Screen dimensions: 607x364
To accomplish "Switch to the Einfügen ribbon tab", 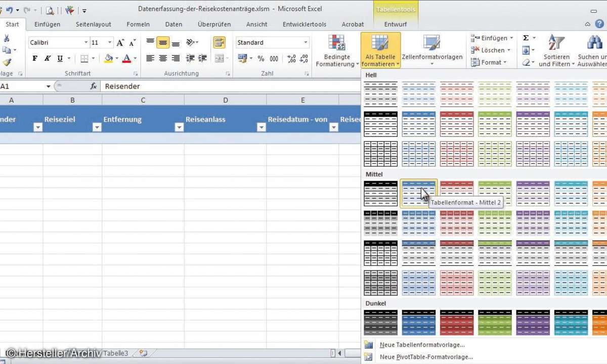I will pos(47,24).
